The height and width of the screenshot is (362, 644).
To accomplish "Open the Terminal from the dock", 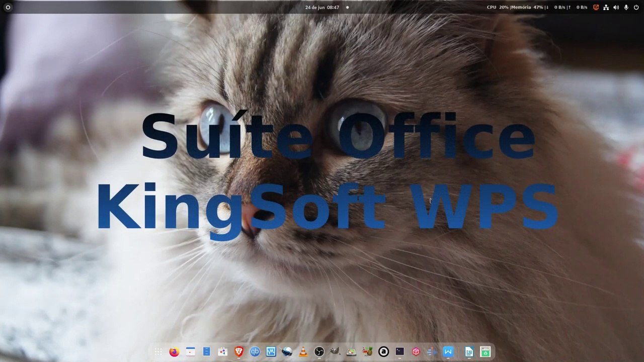I will pos(399,352).
